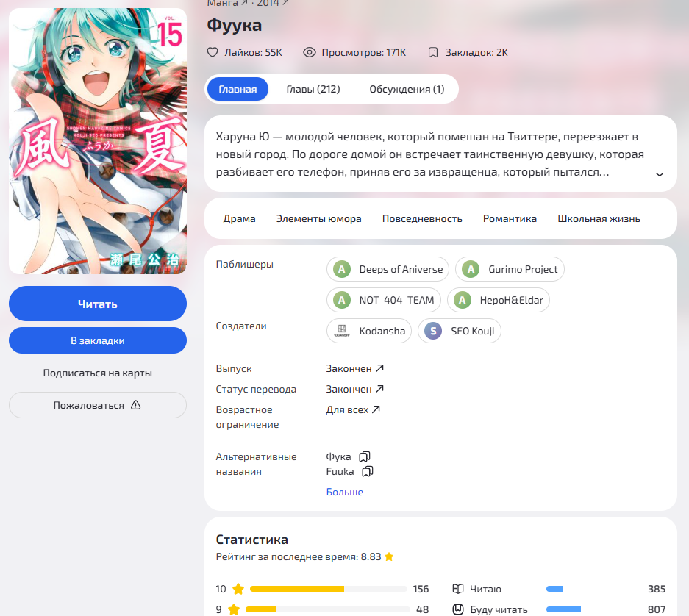Click the Deeps of Aniverse avatar icon

pos(342,269)
